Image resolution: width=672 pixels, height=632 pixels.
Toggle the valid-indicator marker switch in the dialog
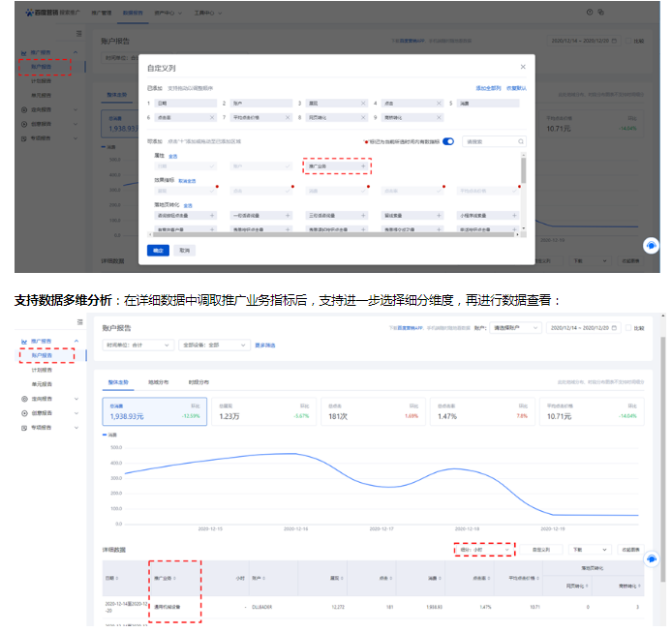tap(448, 141)
